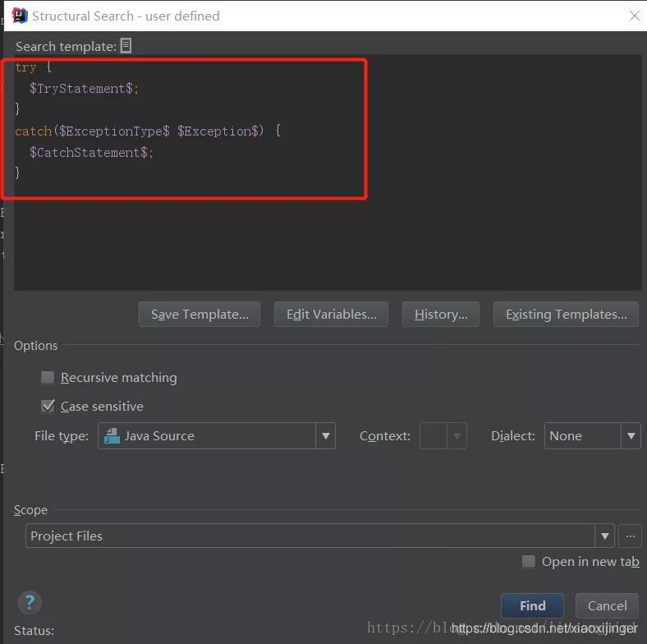Screen dimensions: 647x644
Task: Open Edit Variables dialog
Action: [332, 314]
